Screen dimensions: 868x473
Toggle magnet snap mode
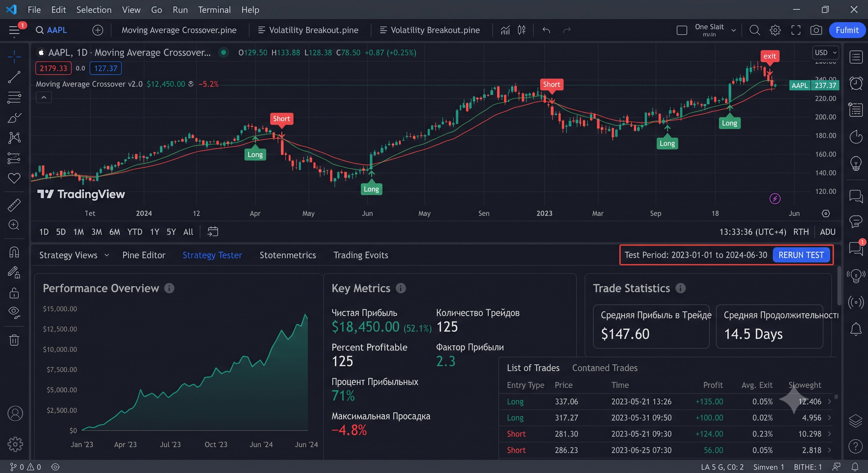coord(14,252)
